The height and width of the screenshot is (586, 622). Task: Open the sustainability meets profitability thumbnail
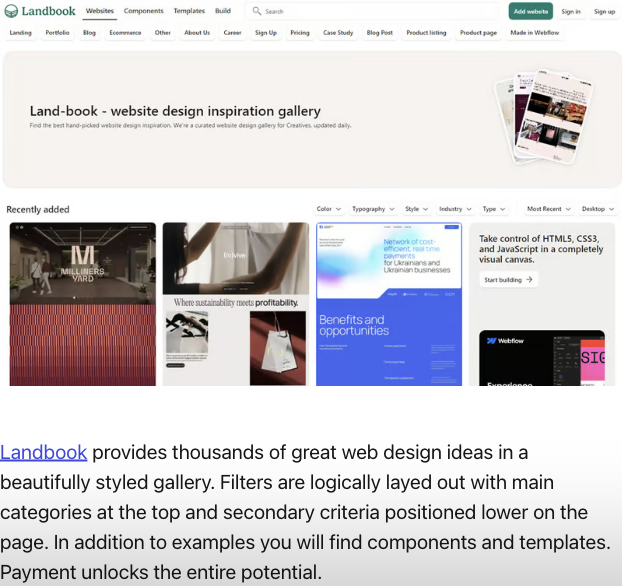click(x=236, y=304)
